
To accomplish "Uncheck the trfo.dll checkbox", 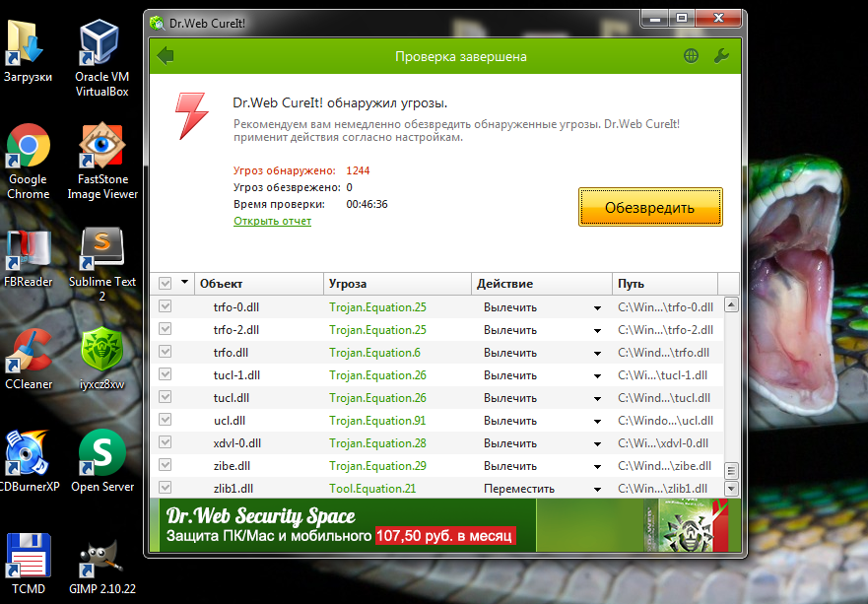I will pyautogui.click(x=165, y=352).
